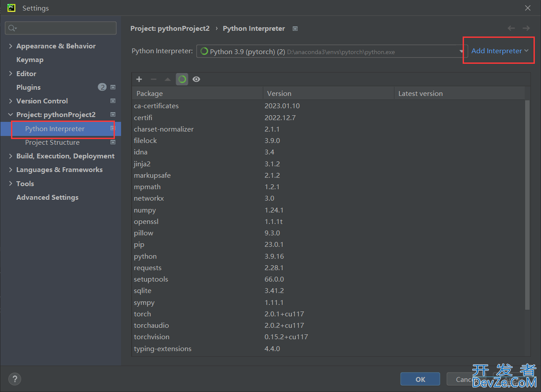Open the Add Interpreter dropdown
Viewport: 541px width, 392px height.
pos(500,51)
